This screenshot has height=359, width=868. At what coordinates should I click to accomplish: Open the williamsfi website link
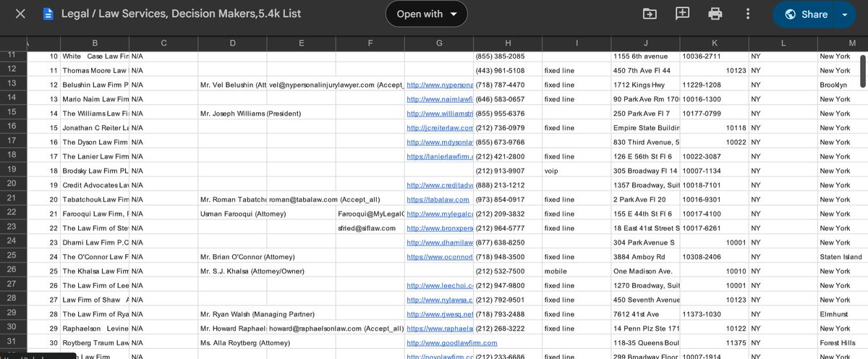440,114
